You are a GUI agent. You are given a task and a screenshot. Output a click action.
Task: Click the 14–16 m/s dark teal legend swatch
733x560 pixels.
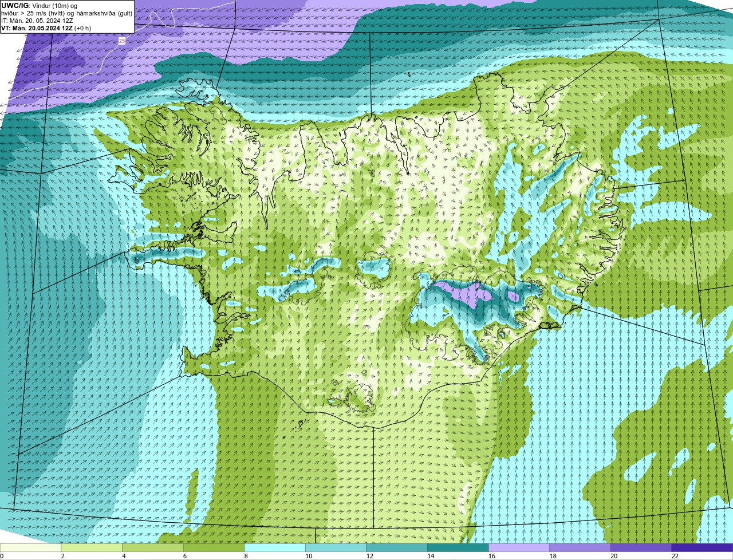(x=458, y=547)
